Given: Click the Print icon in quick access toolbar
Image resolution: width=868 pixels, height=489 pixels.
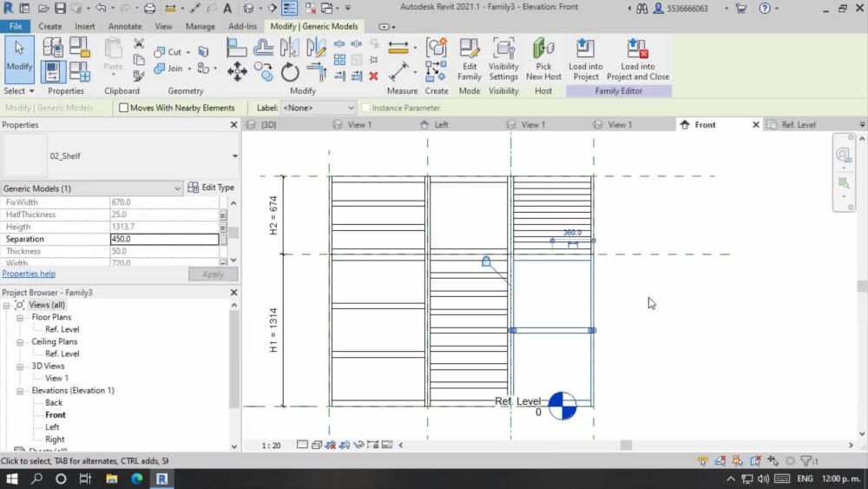Looking at the screenshot, I should click(x=149, y=8).
